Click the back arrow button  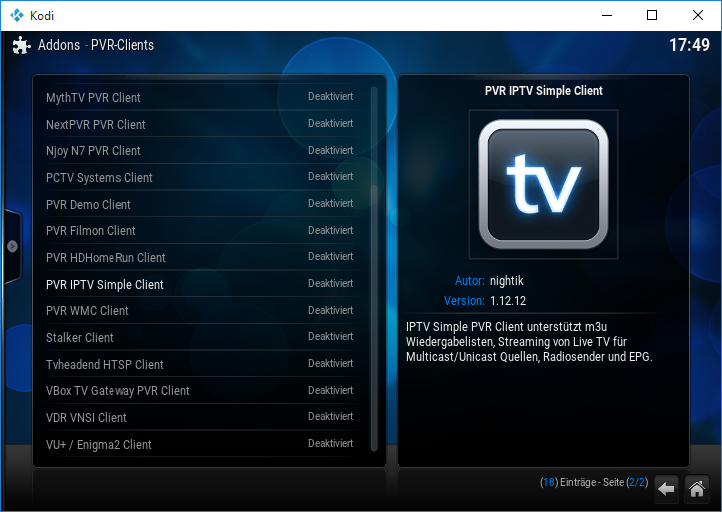coord(666,489)
